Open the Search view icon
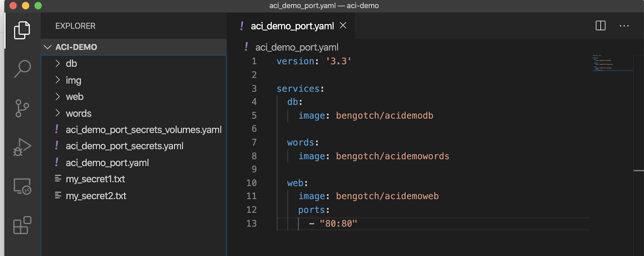 [22, 69]
